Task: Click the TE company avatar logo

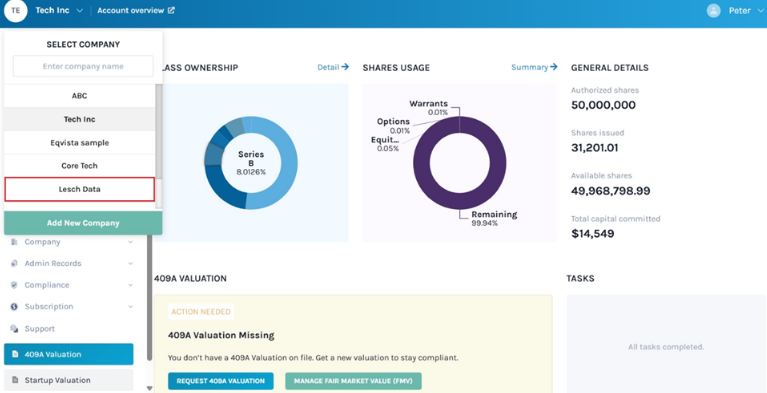Action: pyautogui.click(x=16, y=11)
